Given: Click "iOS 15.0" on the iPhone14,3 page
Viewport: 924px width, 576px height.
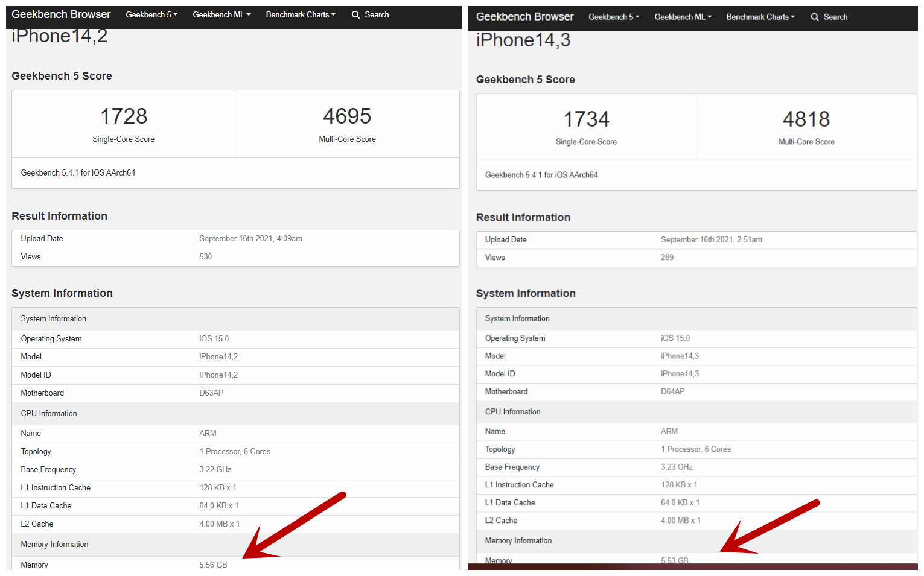Looking at the screenshot, I should coord(675,338).
